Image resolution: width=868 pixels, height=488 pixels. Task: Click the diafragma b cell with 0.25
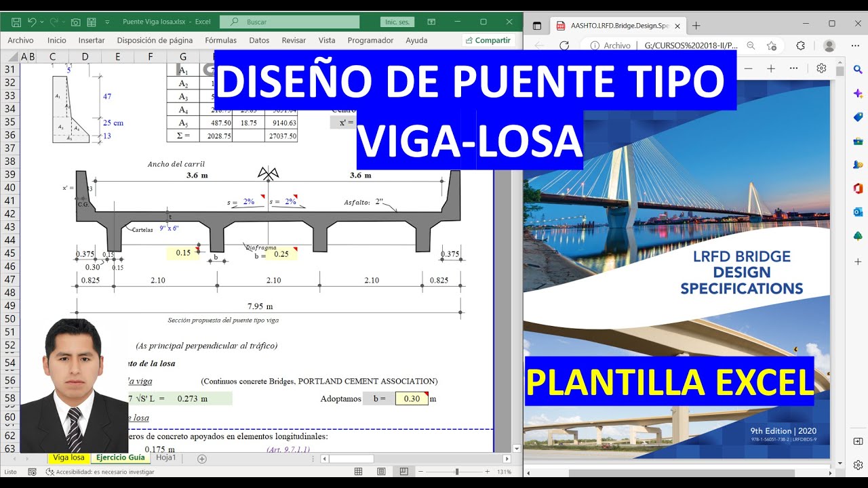pyautogui.click(x=281, y=254)
